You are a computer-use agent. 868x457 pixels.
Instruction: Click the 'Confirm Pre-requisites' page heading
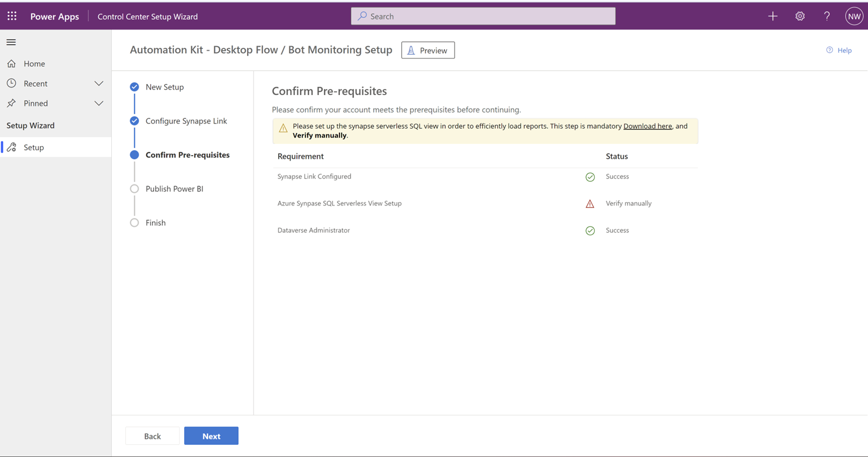(329, 91)
